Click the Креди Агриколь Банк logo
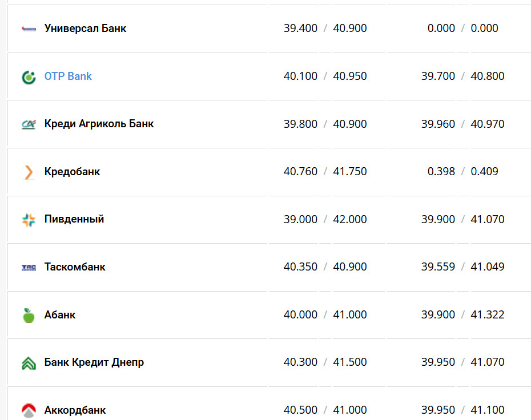The width and height of the screenshot is (531, 420). tap(29, 124)
